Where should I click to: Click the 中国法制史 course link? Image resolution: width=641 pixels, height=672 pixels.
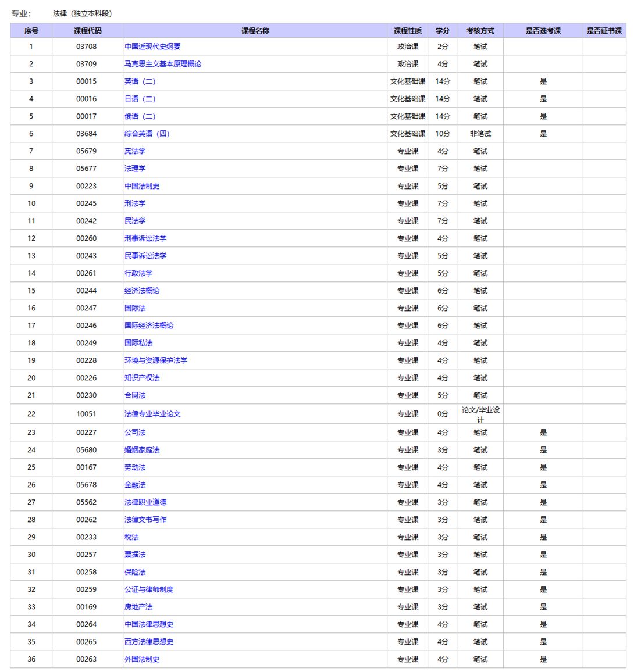click(x=142, y=186)
